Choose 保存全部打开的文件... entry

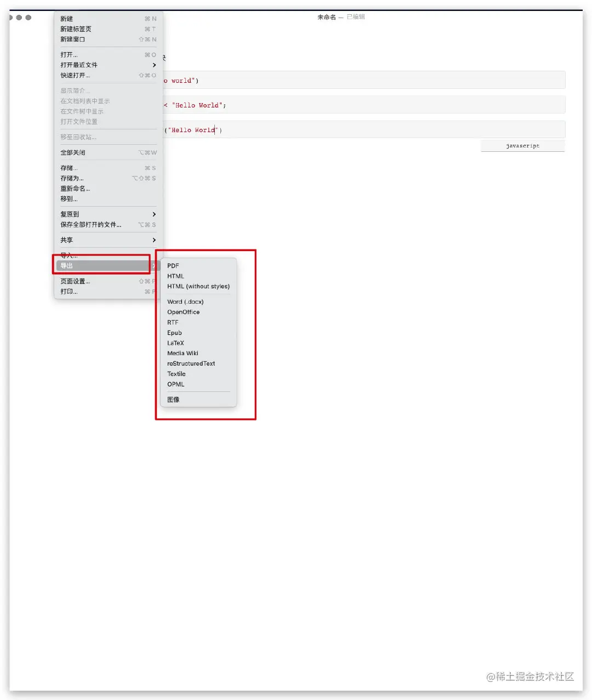[x=108, y=225]
